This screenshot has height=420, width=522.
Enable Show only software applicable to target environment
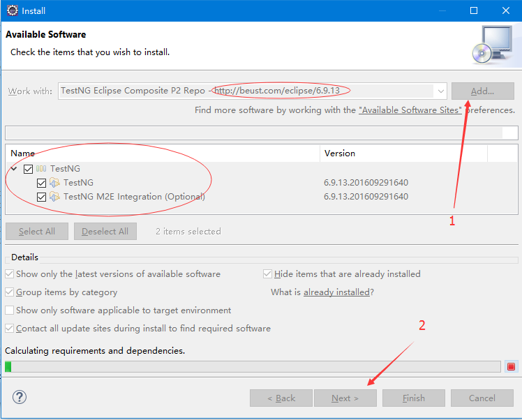click(x=10, y=310)
